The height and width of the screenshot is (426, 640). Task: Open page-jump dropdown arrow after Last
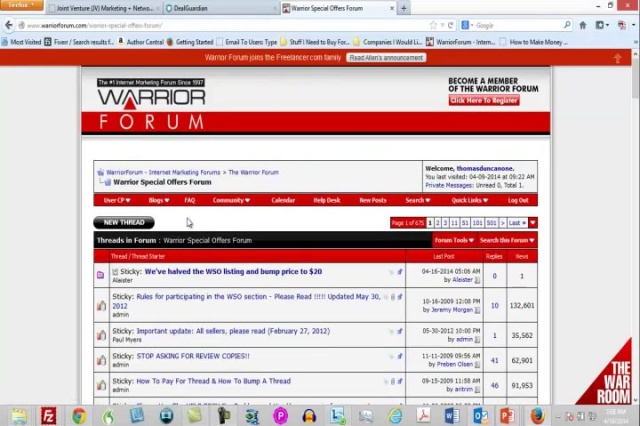click(533, 223)
